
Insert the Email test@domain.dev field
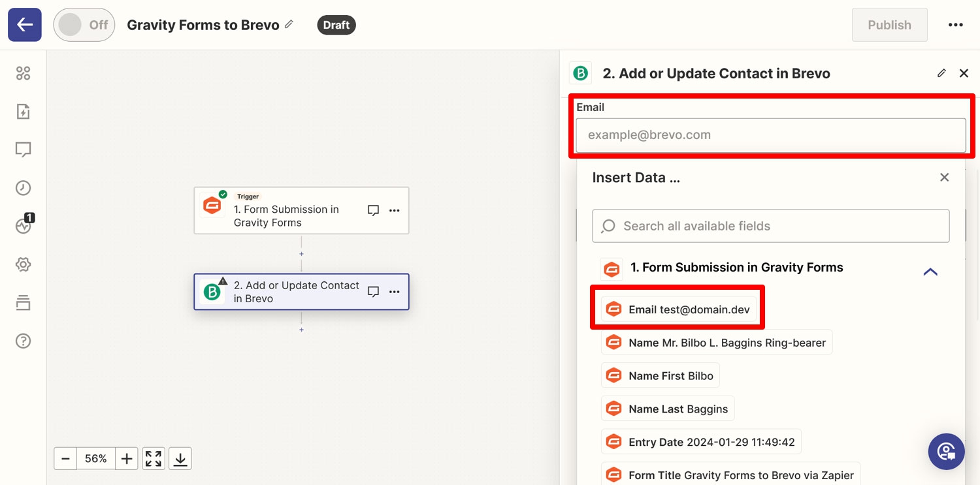678,309
